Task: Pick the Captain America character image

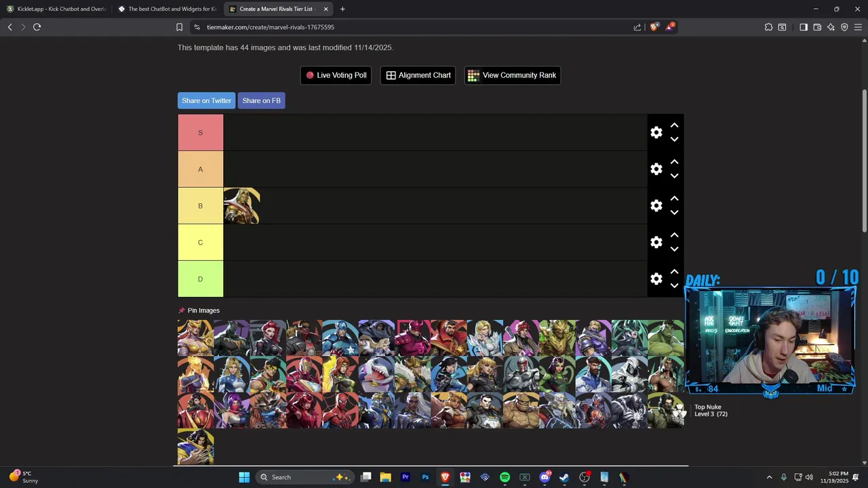Action: (x=340, y=338)
